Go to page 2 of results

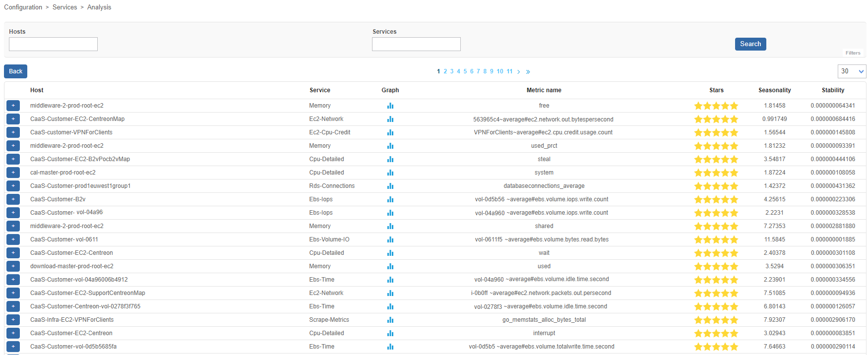click(x=445, y=71)
